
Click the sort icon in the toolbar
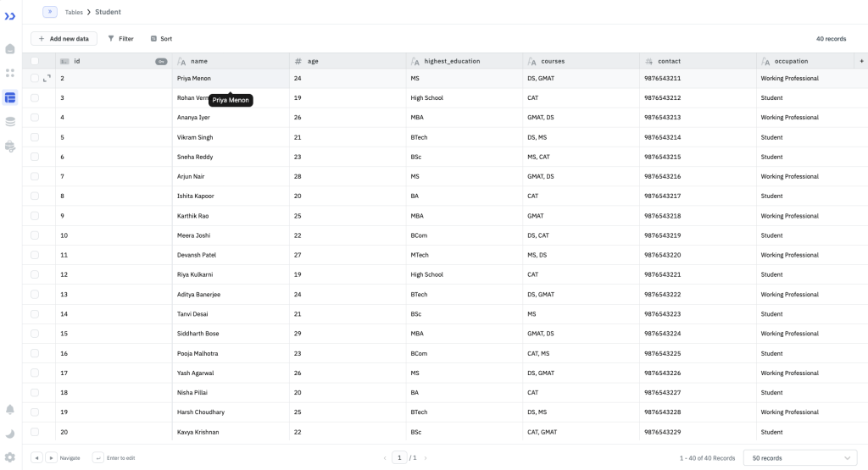tap(154, 39)
